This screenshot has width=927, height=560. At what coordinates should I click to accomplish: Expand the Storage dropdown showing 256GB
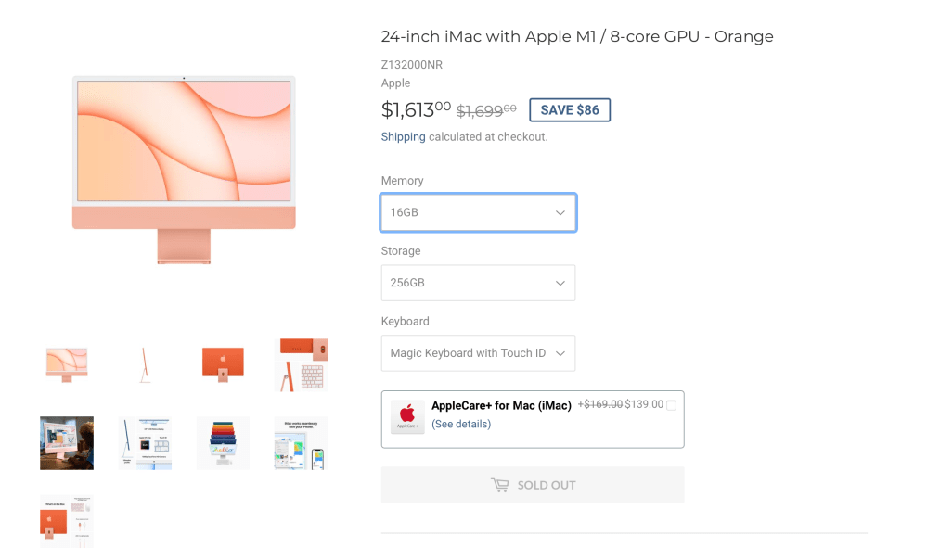(478, 283)
